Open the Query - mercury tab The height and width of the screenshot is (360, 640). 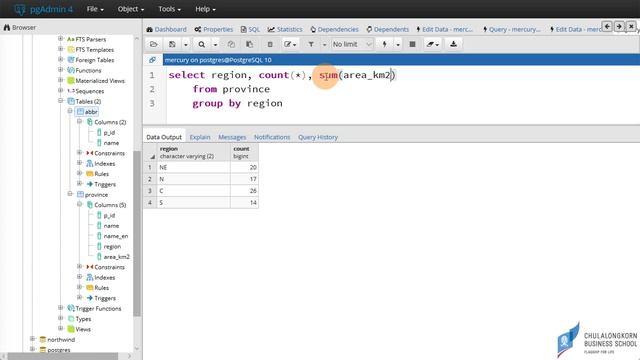[511, 29]
